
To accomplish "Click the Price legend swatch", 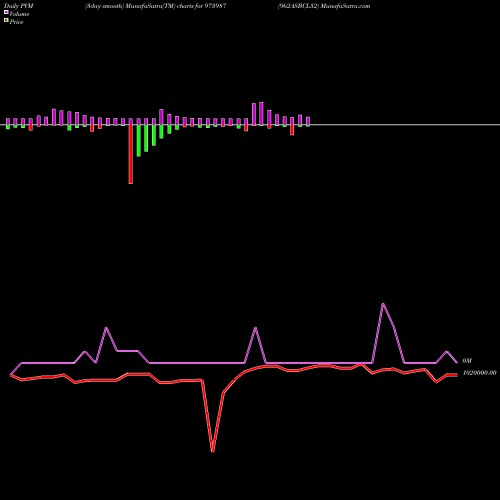I will click(6, 20).
